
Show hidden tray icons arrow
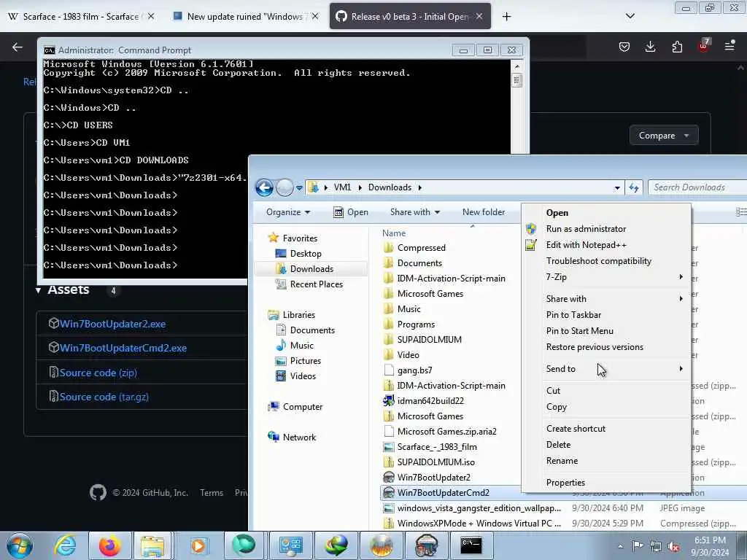620,547
